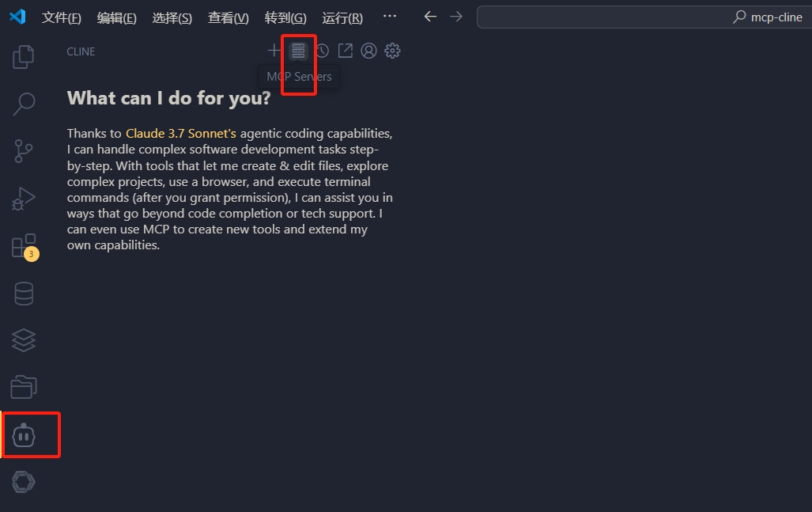Open the stacked layers icon view
812x512 pixels.
point(24,340)
